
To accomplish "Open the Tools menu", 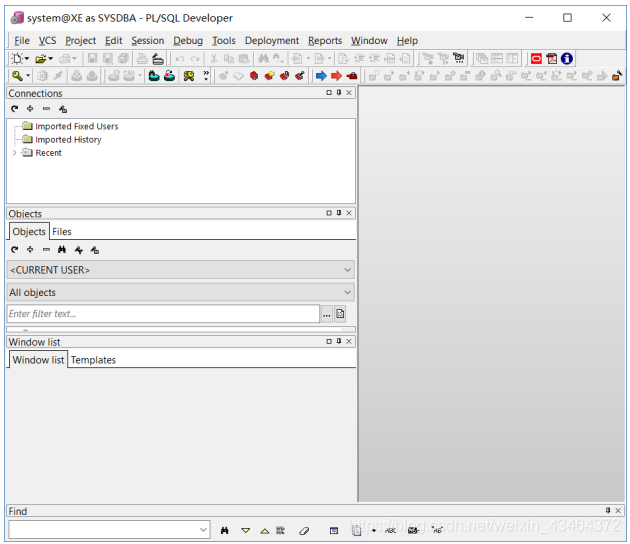I will tap(224, 41).
